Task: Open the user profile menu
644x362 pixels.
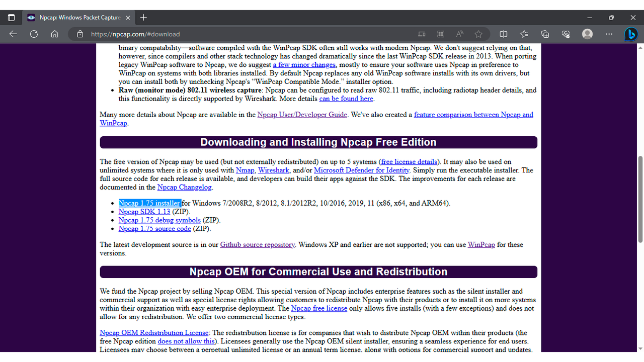Action: (587, 34)
